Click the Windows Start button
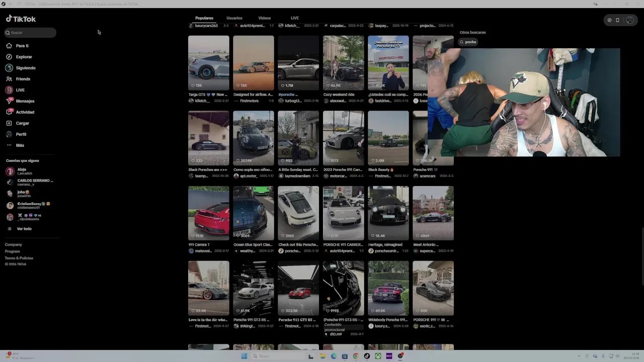This screenshot has width=644, height=362. click(244, 356)
